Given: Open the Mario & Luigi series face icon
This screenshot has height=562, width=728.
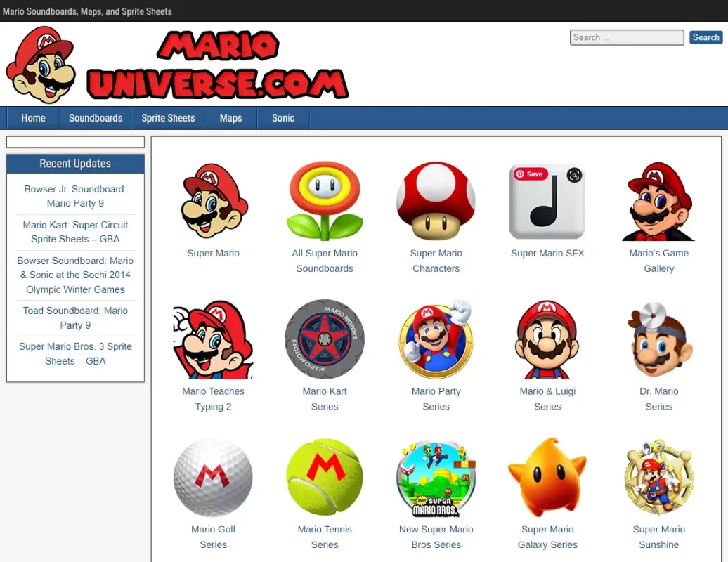Looking at the screenshot, I should (547, 339).
